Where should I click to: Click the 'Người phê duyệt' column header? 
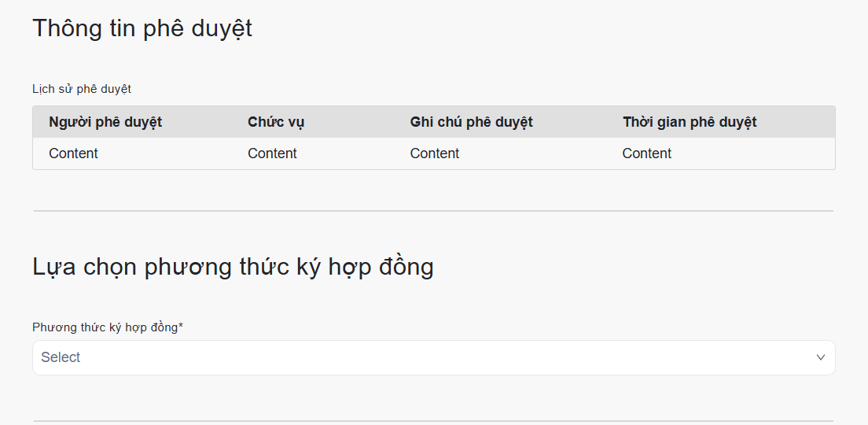pyautogui.click(x=105, y=122)
